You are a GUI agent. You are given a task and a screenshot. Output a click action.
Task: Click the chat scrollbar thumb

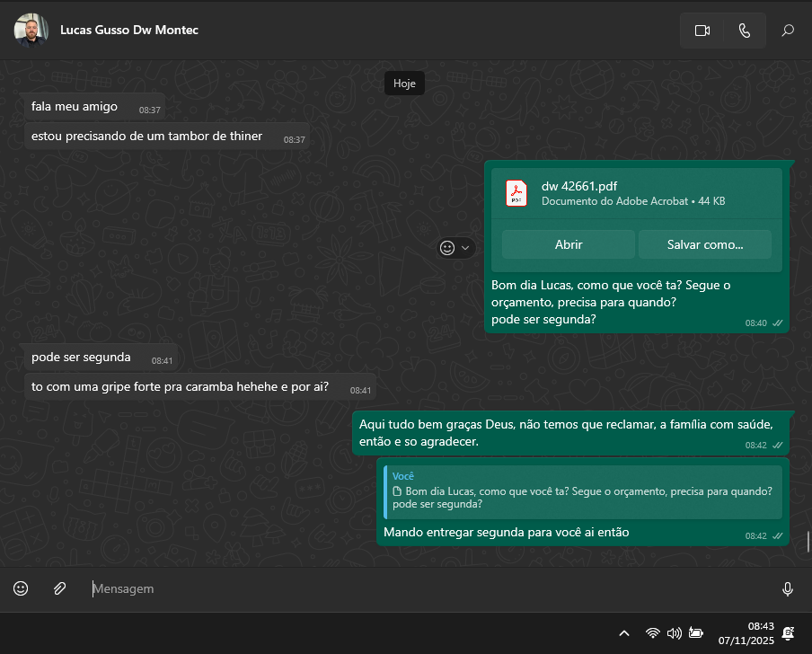coord(808,542)
